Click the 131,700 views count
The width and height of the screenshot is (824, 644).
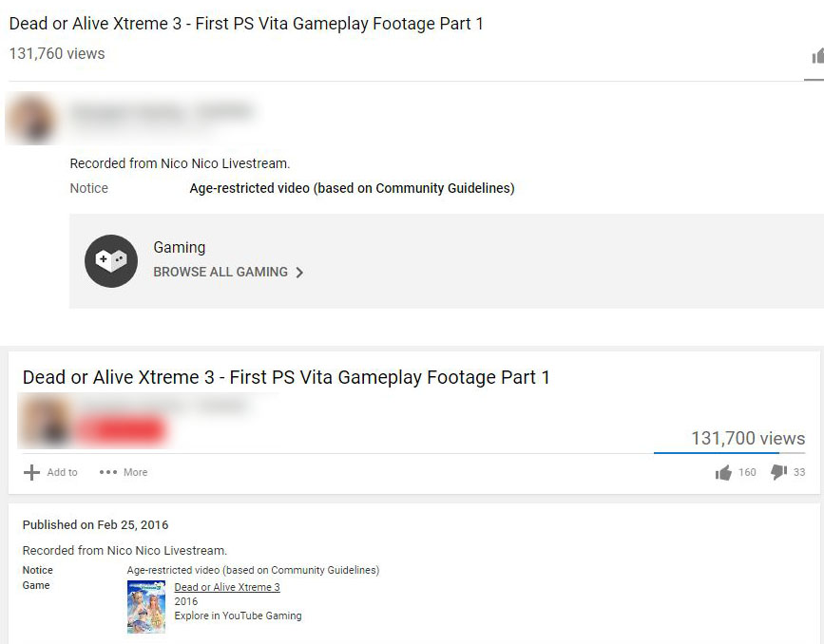[748, 438]
